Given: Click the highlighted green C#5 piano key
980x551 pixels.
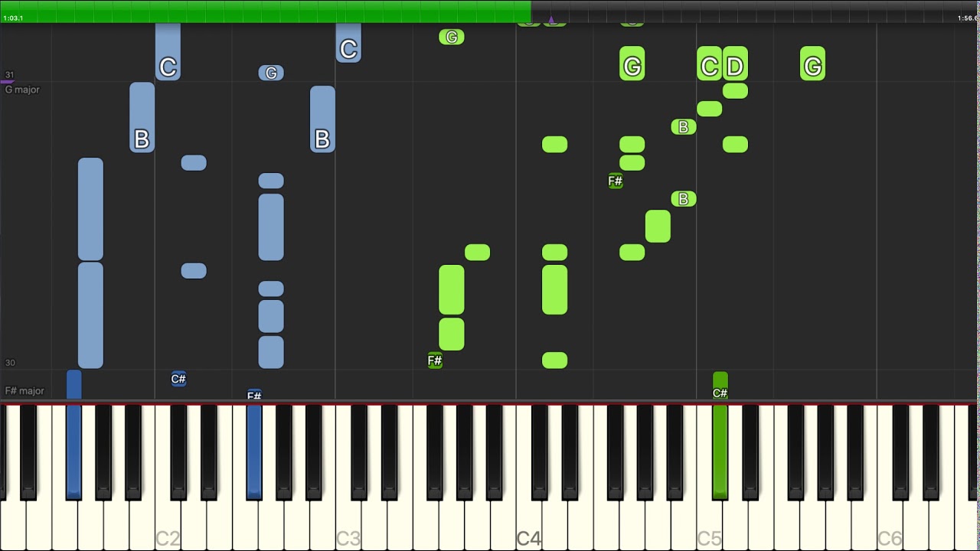Looking at the screenshot, I should 720,452.
